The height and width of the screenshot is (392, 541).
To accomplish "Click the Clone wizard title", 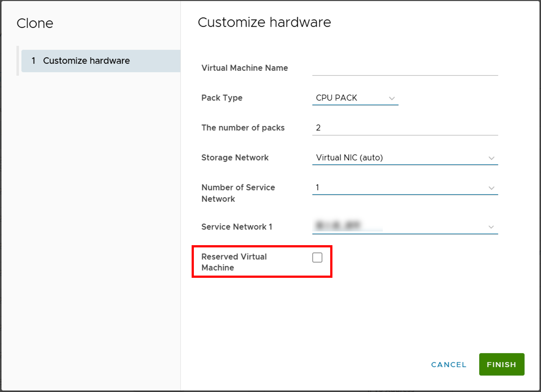I will [35, 23].
